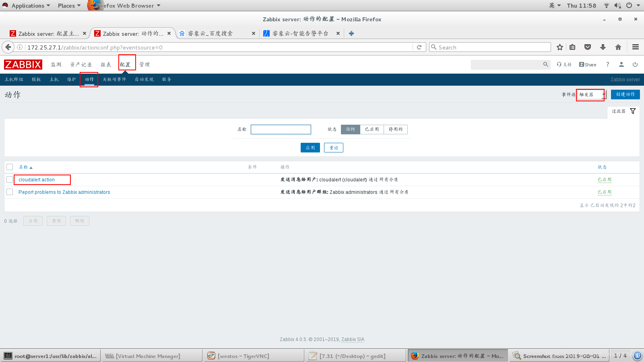Click the Thu 11:58 clock

581,5
